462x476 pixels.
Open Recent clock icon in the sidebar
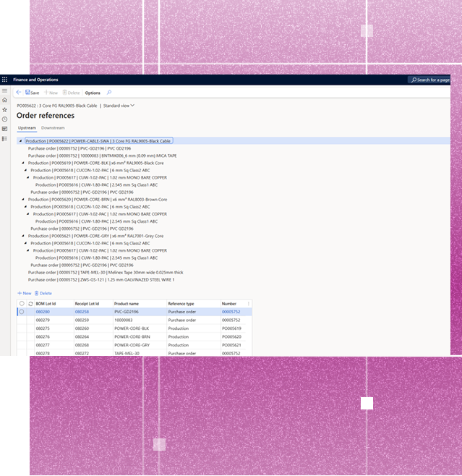pos(4,119)
